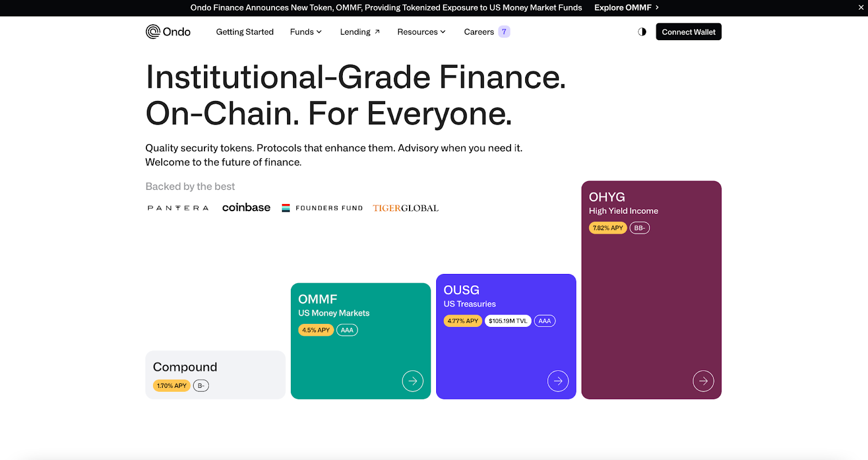The height and width of the screenshot is (460, 868).
Task: Click the Ondo logo in the navbar
Action: click(168, 32)
